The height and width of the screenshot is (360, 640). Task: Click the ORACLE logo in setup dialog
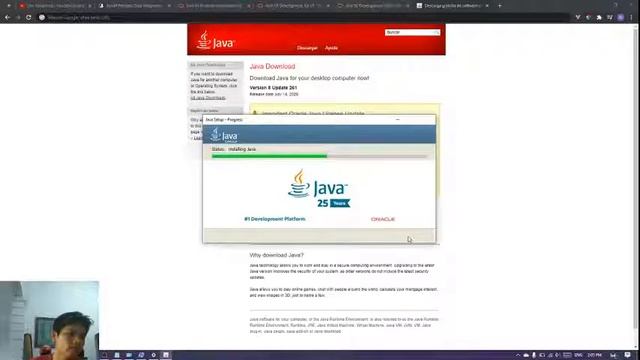coord(383,219)
